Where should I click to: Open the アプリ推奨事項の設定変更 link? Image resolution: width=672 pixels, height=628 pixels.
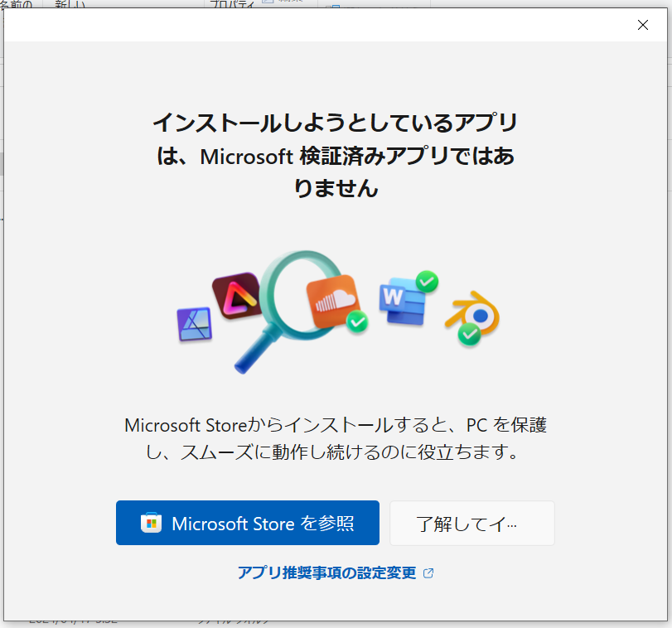coord(335,572)
